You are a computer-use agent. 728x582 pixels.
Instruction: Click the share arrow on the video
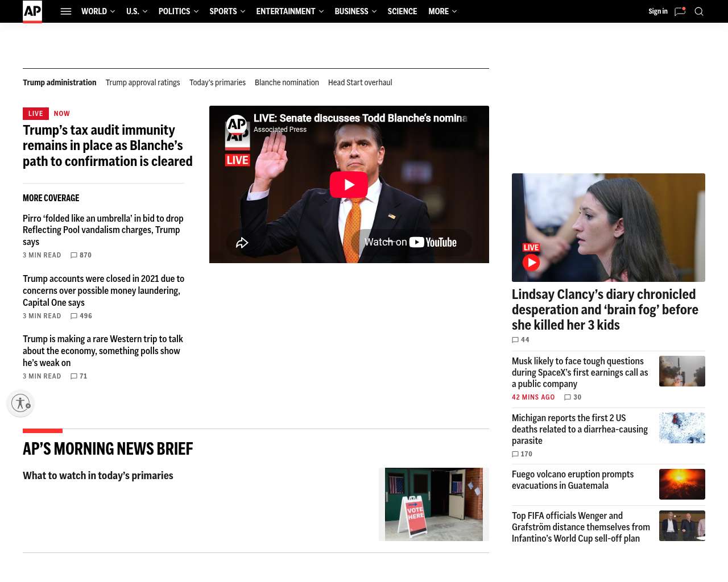[242, 243]
